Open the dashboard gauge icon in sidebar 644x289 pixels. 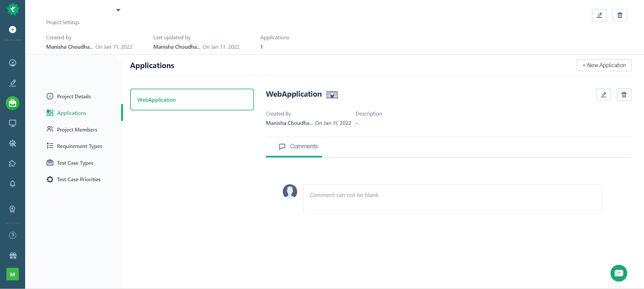coord(12,63)
